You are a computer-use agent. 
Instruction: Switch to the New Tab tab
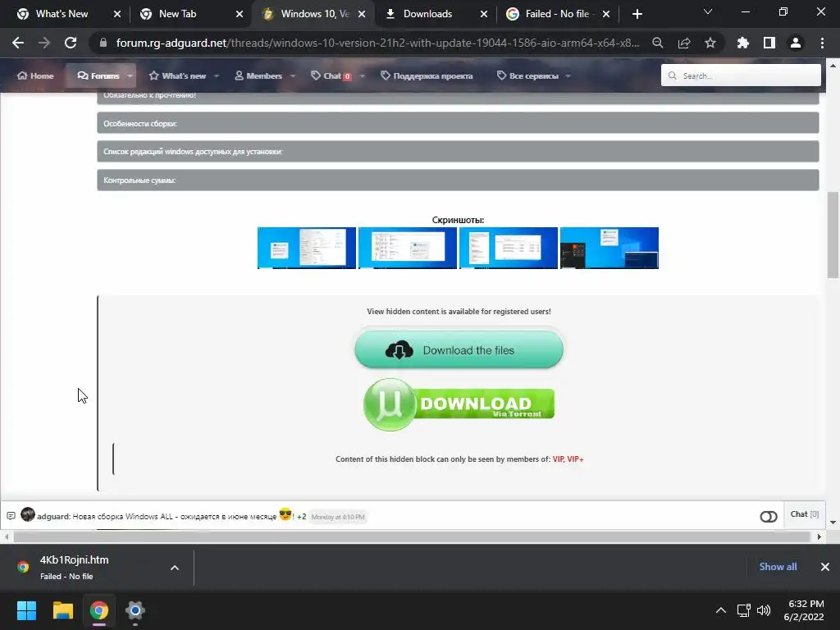[177, 14]
